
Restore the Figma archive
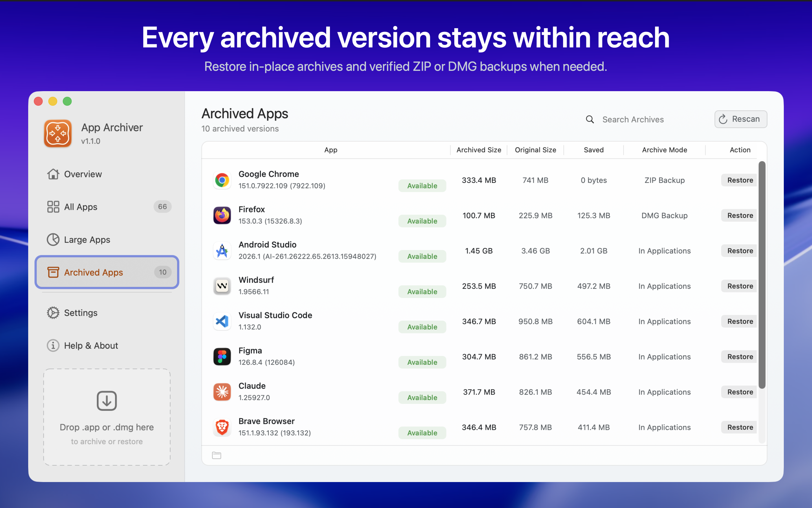[740, 356]
